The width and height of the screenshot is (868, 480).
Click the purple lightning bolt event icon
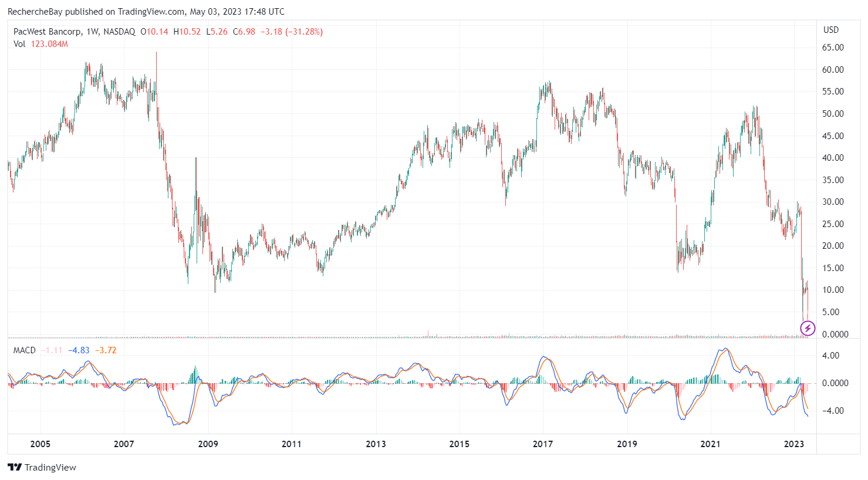(x=808, y=329)
